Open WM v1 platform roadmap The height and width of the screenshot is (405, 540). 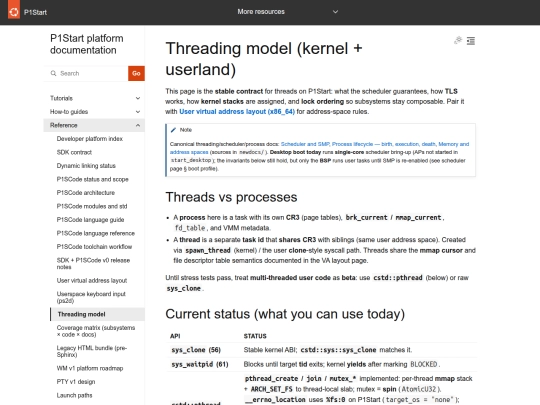pyautogui.click(x=90, y=368)
